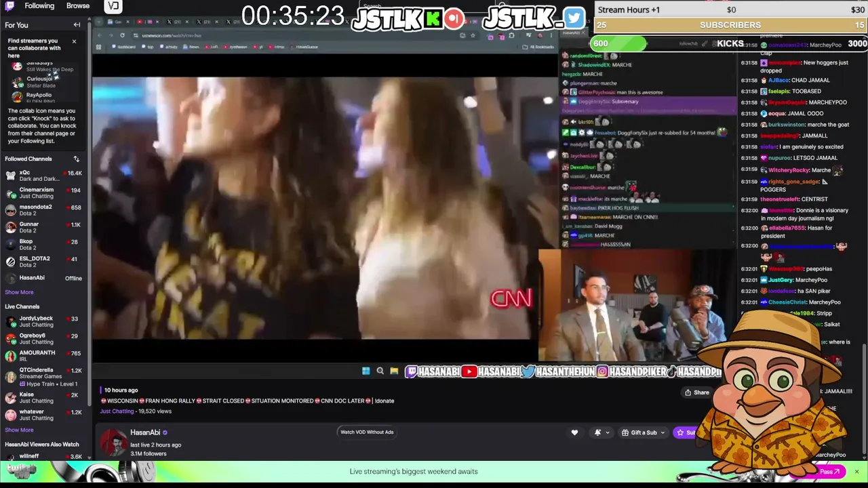Screen dimensions: 868x488
Task: Open Gunnar channel in sidebar
Action: [x=43, y=227]
